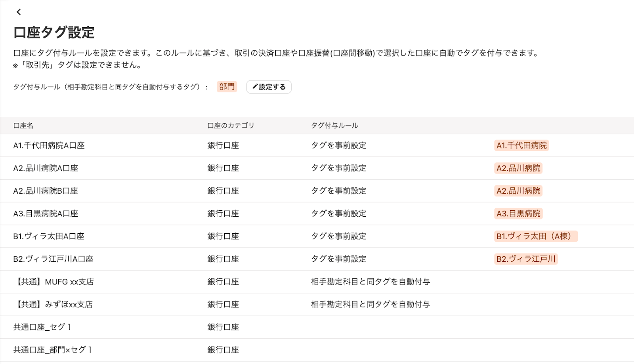
Task: Click 銀行口座 in 共通口座_セグ1 row
Action: pos(223,327)
